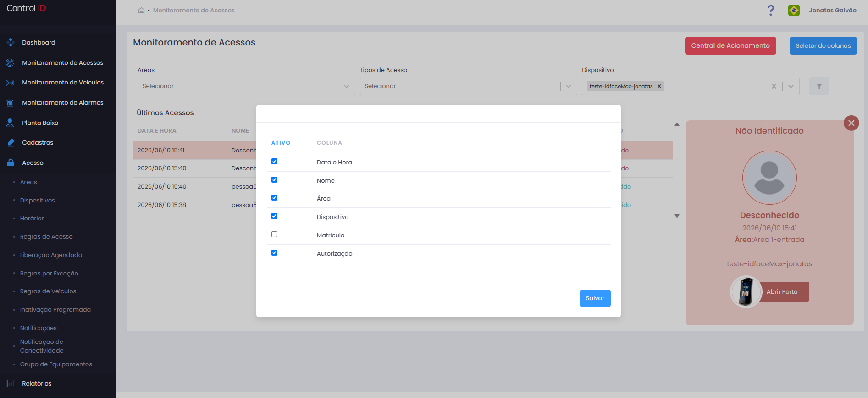Select Regras por Exceção submenu item

(49, 274)
